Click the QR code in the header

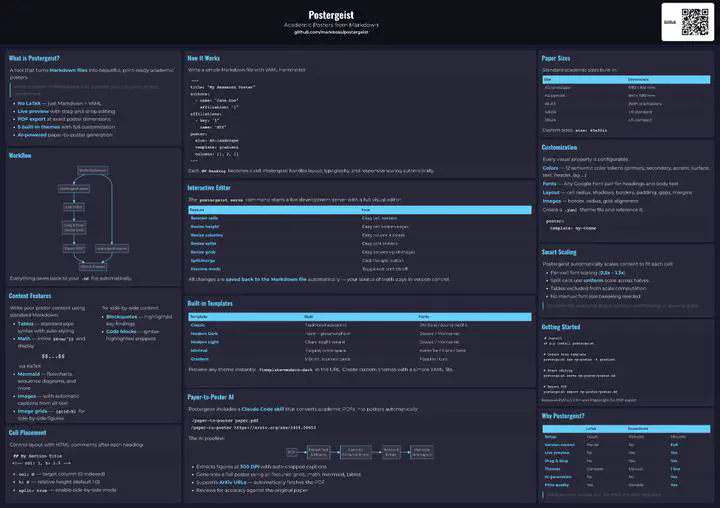(x=694, y=21)
